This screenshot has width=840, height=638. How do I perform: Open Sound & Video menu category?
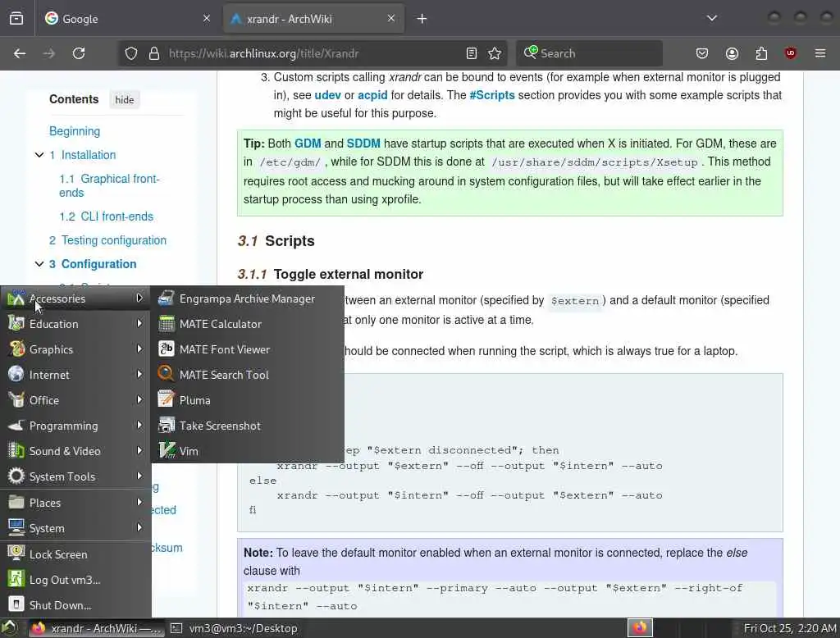(x=75, y=451)
